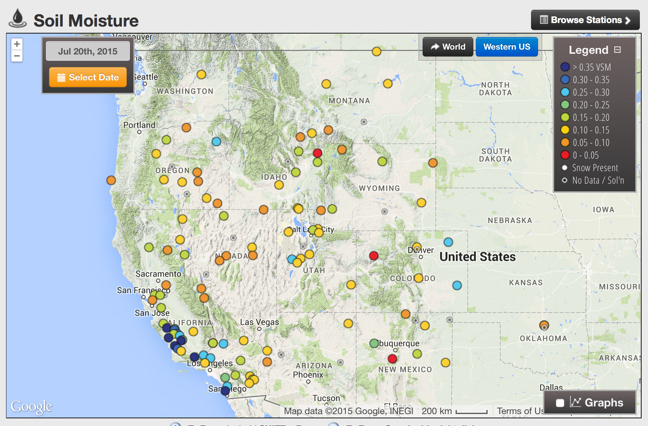Click the green station marker near Albuquerque
This screenshot has height=426, width=648.
(x=374, y=344)
